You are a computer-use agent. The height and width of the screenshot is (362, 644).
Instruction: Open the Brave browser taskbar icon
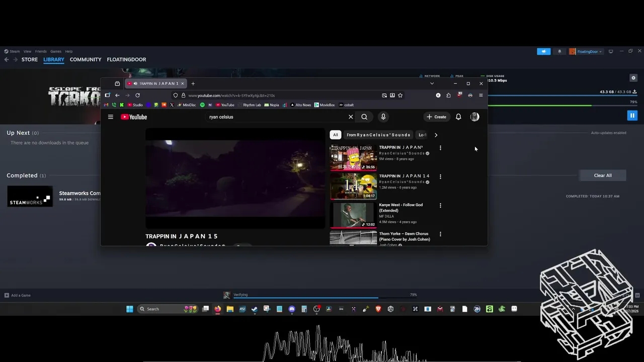(378, 309)
